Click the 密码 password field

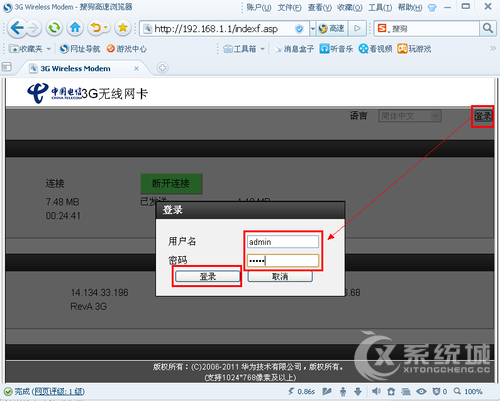coord(283,261)
